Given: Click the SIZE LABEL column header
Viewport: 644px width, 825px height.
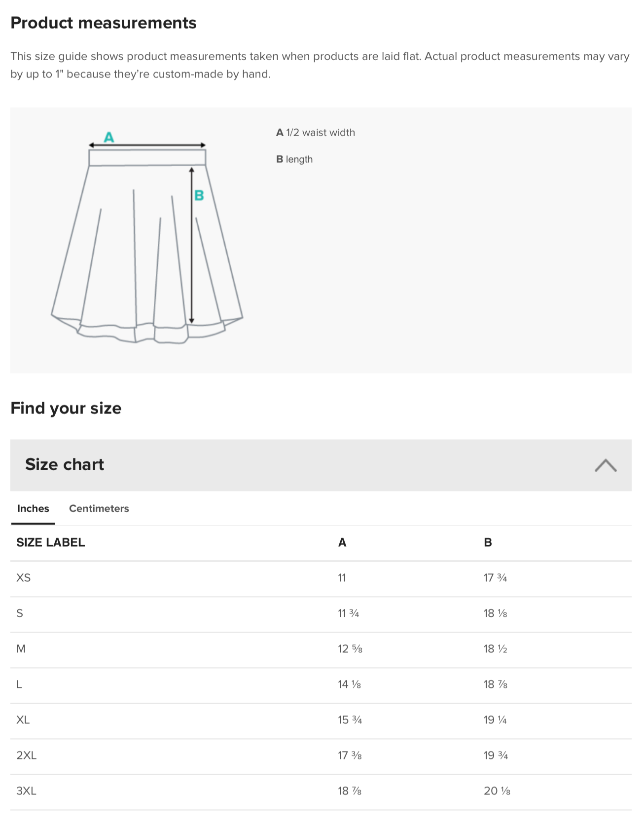Looking at the screenshot, I should point(51,542).
